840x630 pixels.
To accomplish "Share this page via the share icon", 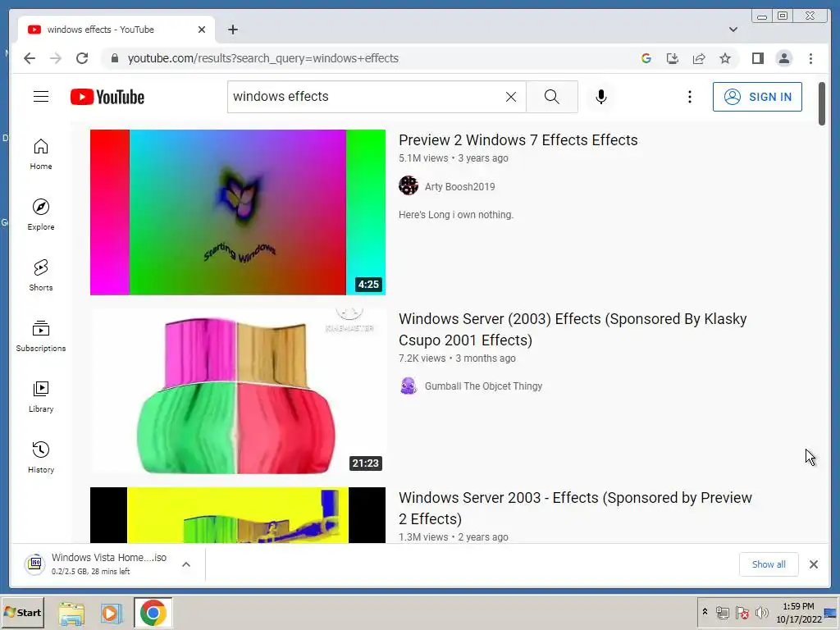I will pos(699,58).
